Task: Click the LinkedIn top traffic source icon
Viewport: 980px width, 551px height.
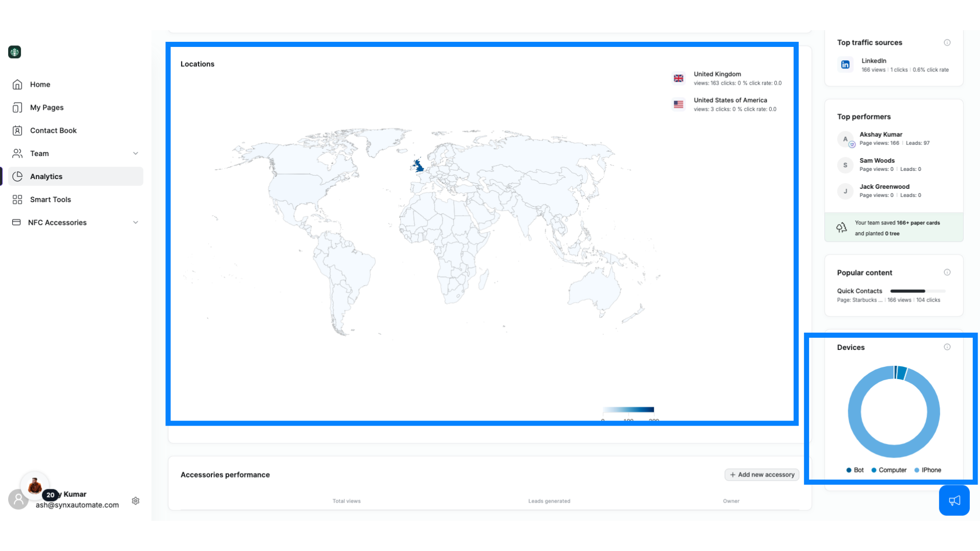Action: [845, 65]
